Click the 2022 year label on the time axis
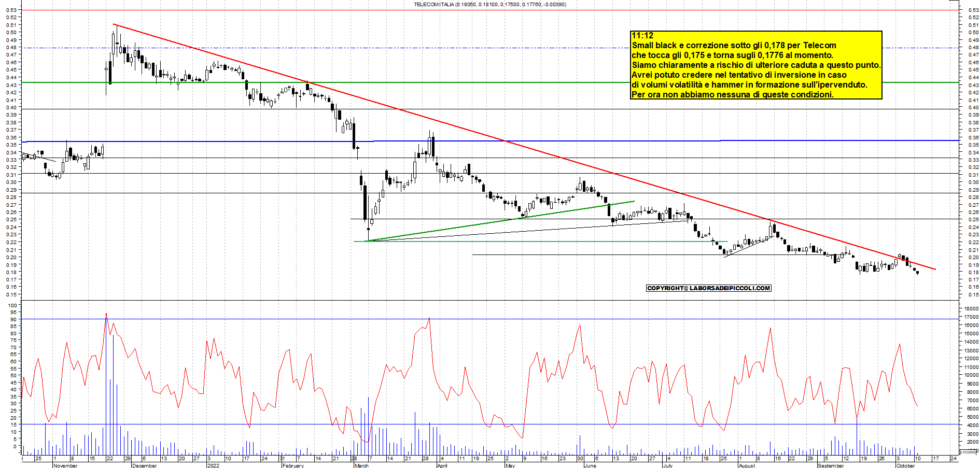Viewport: 980px width, 468px height. (213, 465)
